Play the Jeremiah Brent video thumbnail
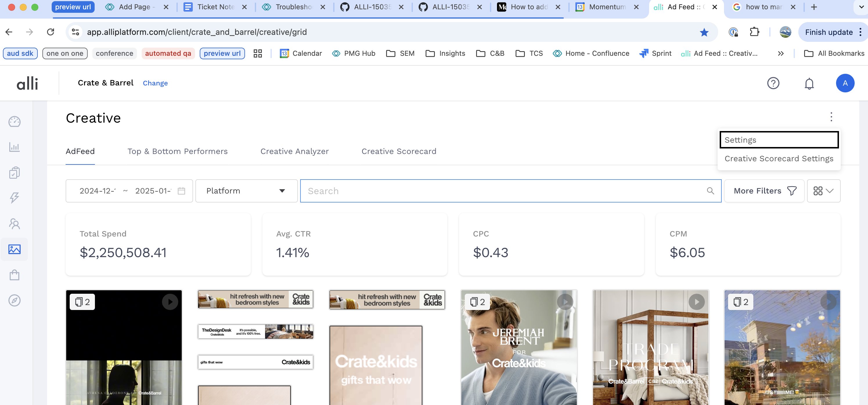 (565, 302)
